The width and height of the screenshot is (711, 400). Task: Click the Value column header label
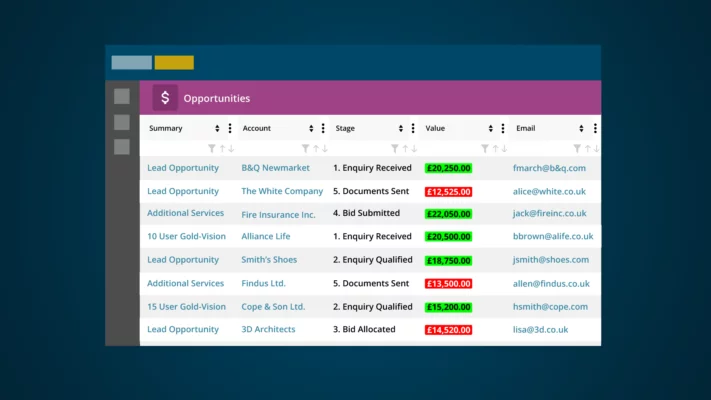point(435,128)
